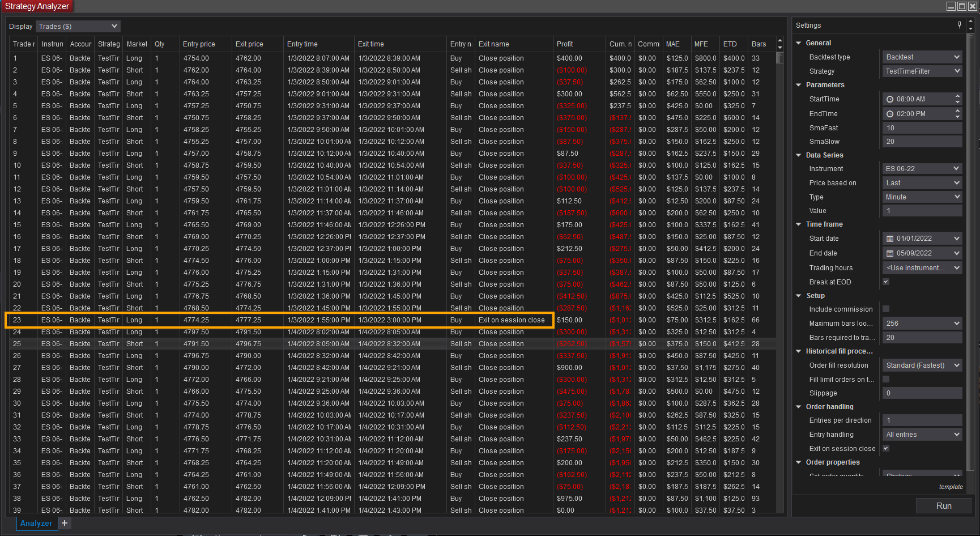Select the $900.00 profit cell of trade 27

(x=579, y=368)
